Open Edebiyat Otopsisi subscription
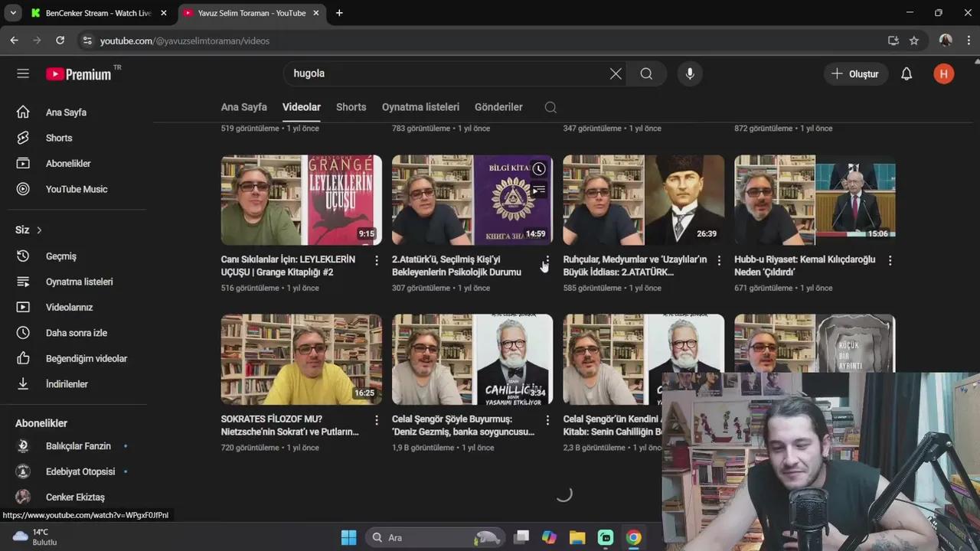The height and width of the screenshot is (551, 980). pos(77,471)
